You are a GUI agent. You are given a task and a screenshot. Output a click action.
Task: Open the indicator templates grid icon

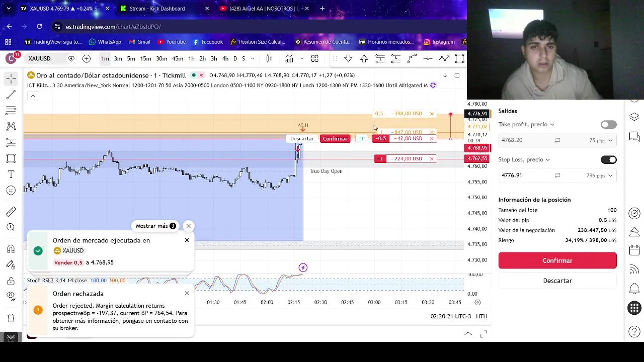click(314, 59)
